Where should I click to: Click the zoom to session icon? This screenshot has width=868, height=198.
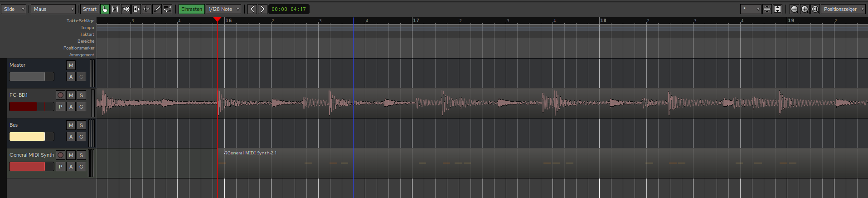click(x=815, y=9)
